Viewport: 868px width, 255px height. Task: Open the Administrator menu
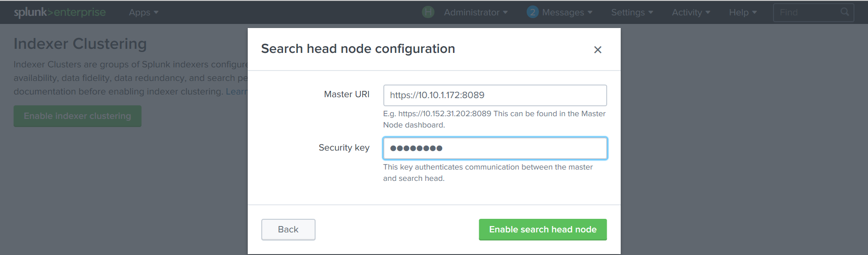476,13
